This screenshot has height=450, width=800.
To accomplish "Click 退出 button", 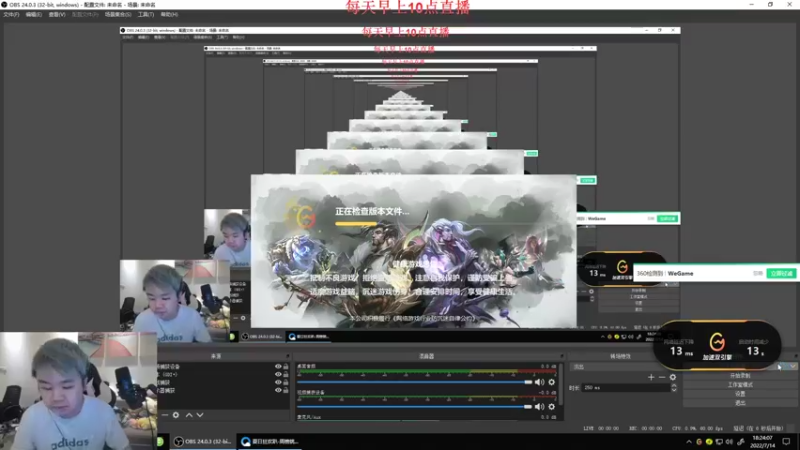I will click(740, 403).
